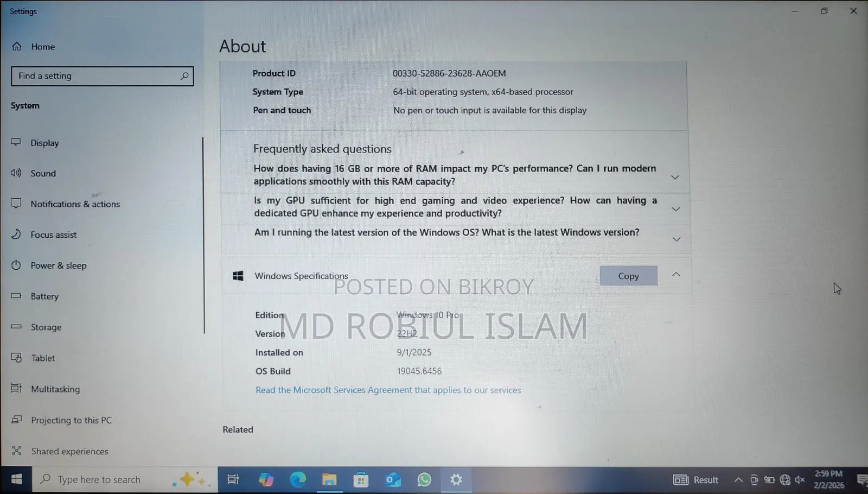Collapse the Windows Specifications section
The width and height of the screenshot is (868, 494).
coord(676,275)
